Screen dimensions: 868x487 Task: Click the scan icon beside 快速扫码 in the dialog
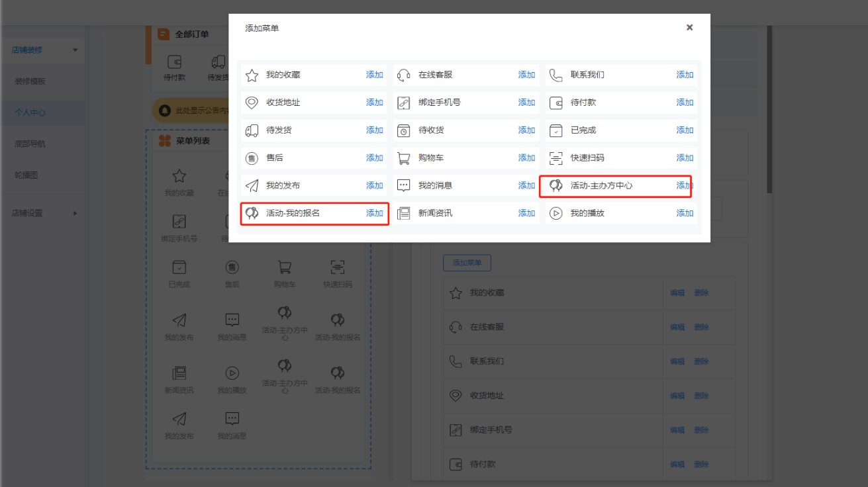[555, 158]
